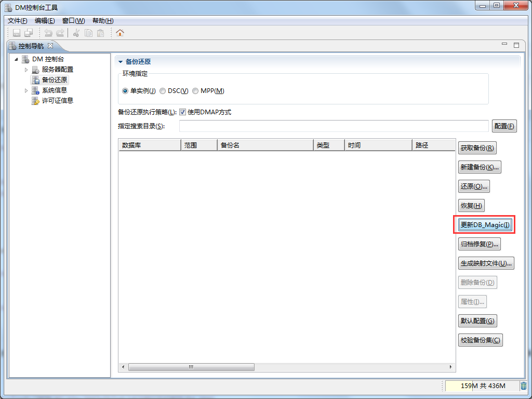
Task: Click the 服务器配置 gear server icon
Action: coord(35,70)
